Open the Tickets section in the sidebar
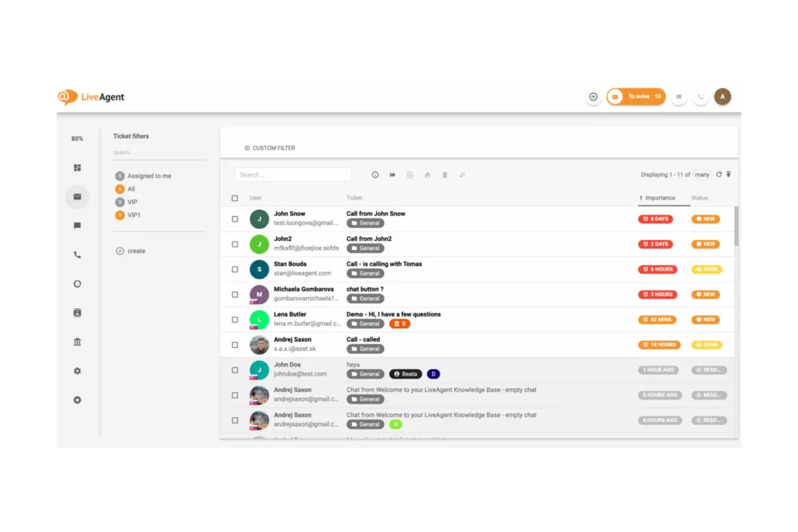Image resolution: width=798 pixels, height=532 pixels. click(x=77, y=197)
